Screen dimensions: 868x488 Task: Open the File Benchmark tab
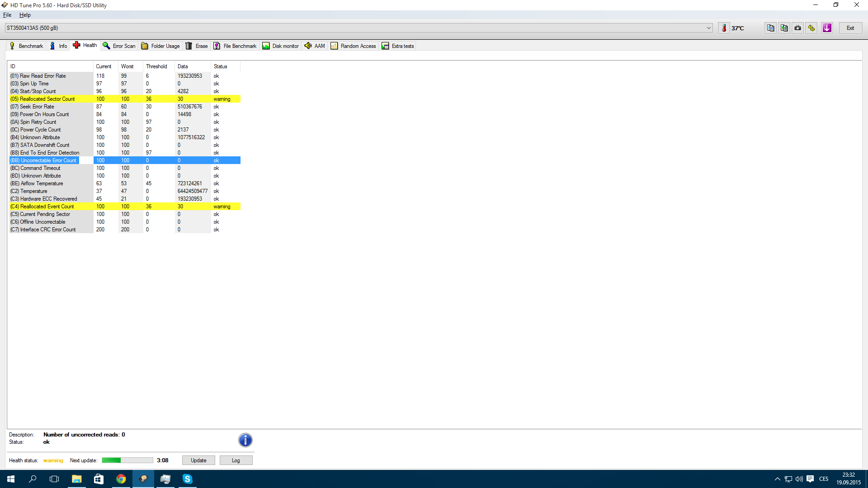coord(235,46)
